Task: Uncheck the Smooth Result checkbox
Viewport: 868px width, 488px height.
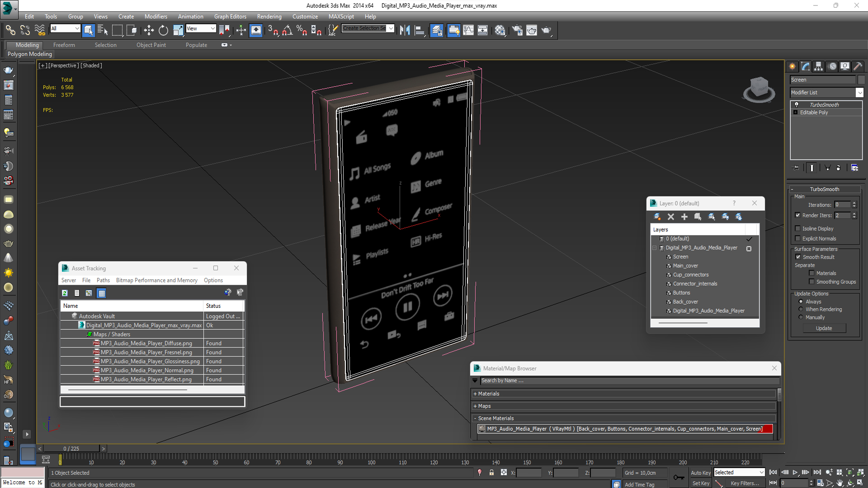Action: tap(798, 257)
